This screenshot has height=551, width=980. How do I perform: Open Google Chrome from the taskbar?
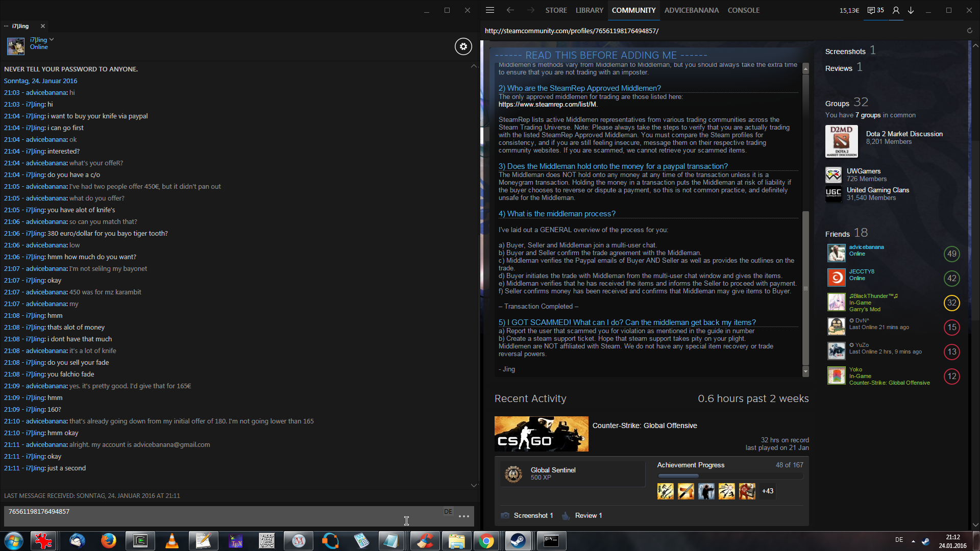(486, 541)
